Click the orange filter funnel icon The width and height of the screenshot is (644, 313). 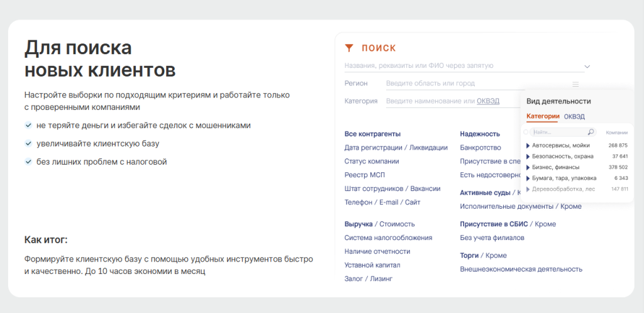click(x=349, y=48)
